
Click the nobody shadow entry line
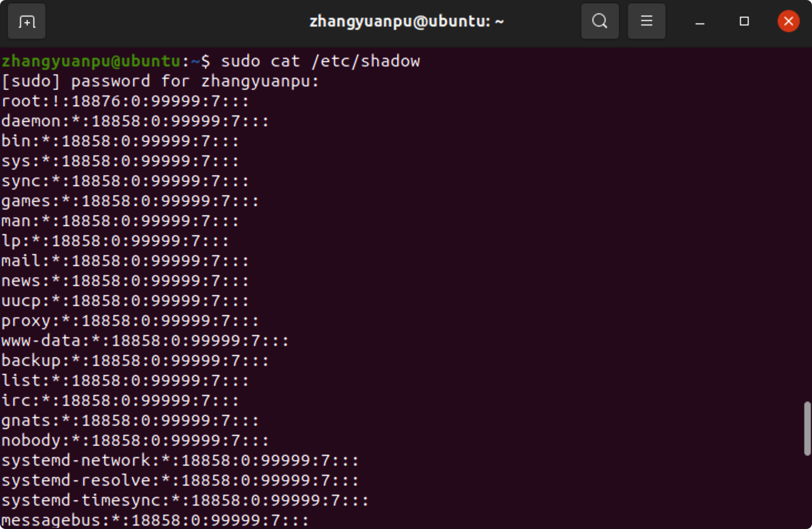point(135,440)
